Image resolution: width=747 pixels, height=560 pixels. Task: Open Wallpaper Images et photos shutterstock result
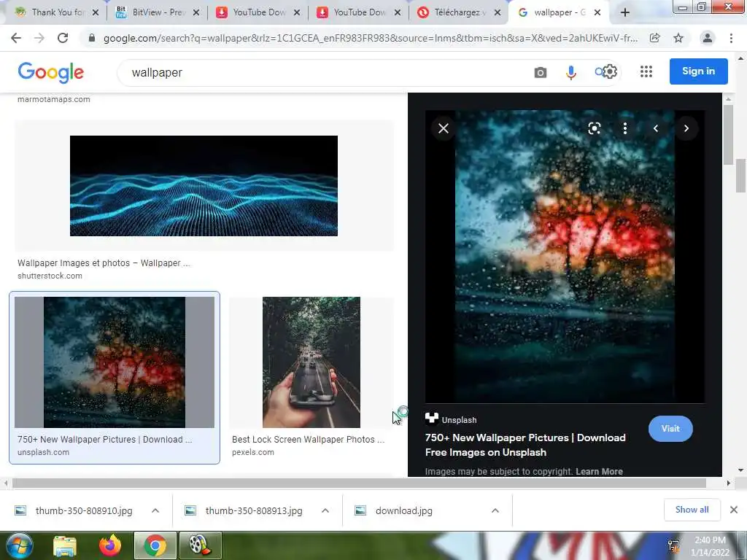point(104,262)
